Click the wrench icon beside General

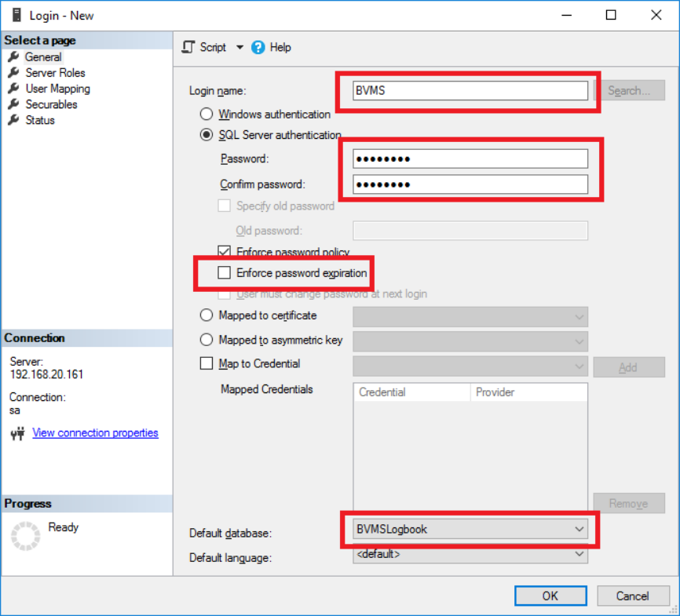(x=14, y=56)
